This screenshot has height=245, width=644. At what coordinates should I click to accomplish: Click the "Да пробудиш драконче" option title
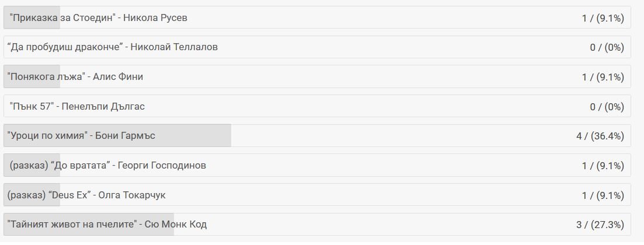coord(113,47)
